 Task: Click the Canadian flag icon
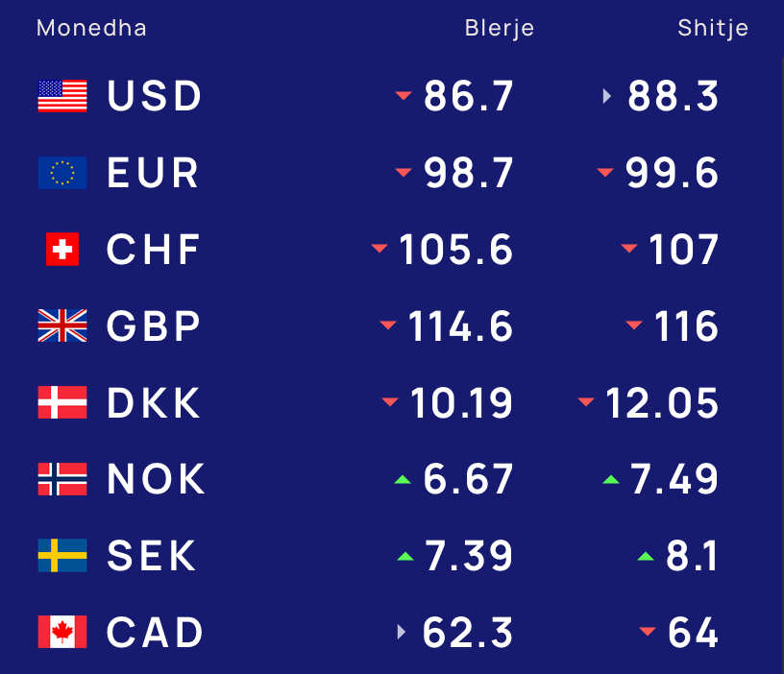[x=62, y=632]
